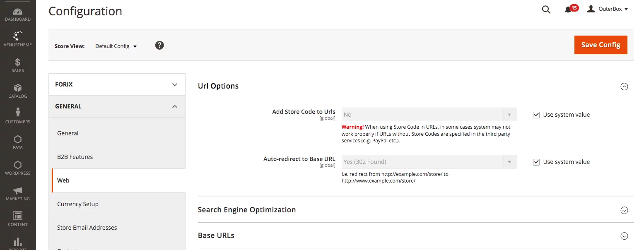Collapse the GENERAL section
Viewport: 644px width, 250px height.
point(117,106)
